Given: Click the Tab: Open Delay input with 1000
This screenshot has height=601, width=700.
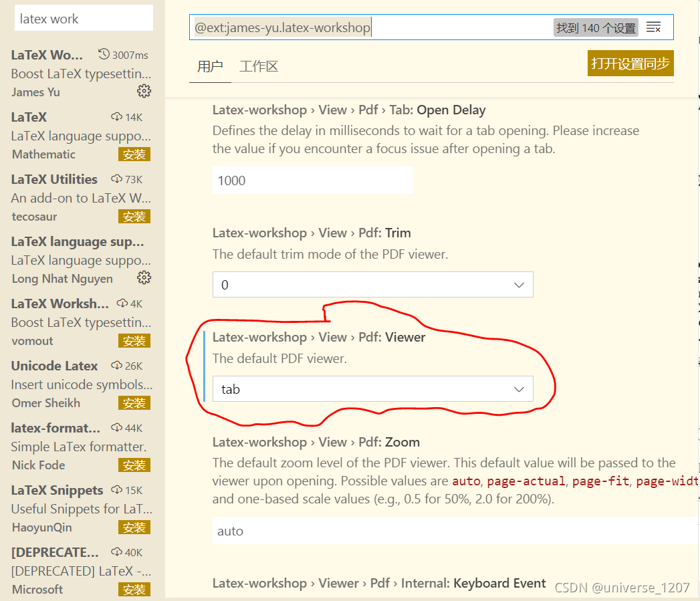Looking at the screenshot, I should click(312, 181).
